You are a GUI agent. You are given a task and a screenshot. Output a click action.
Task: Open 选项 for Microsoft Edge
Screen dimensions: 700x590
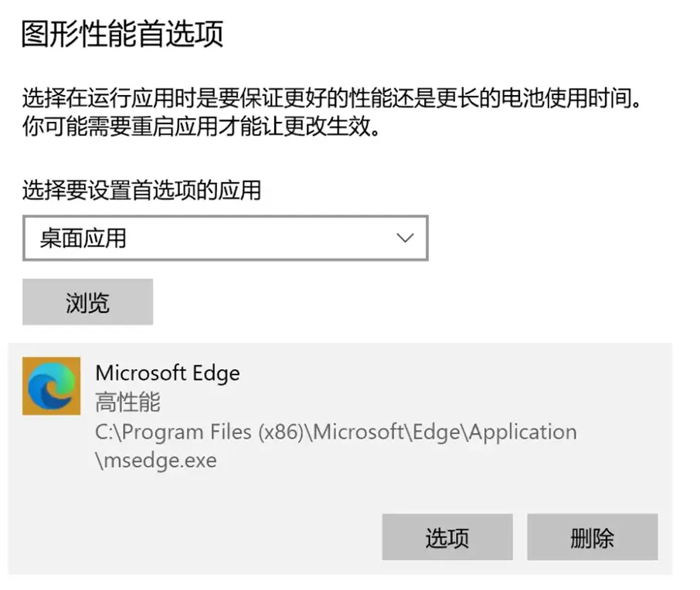pyautogui.click(x=447, y=537)
